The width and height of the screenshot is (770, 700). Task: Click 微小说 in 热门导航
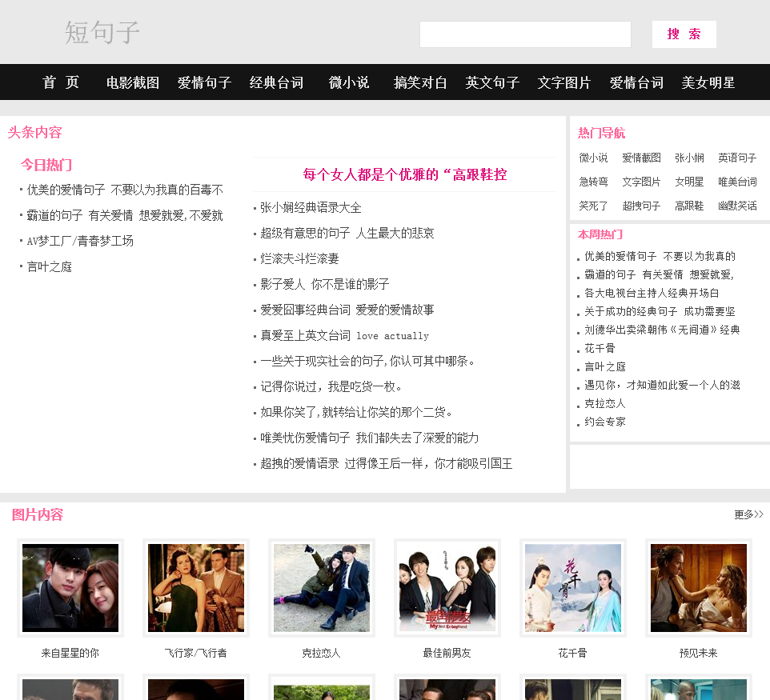coord(593,158)
